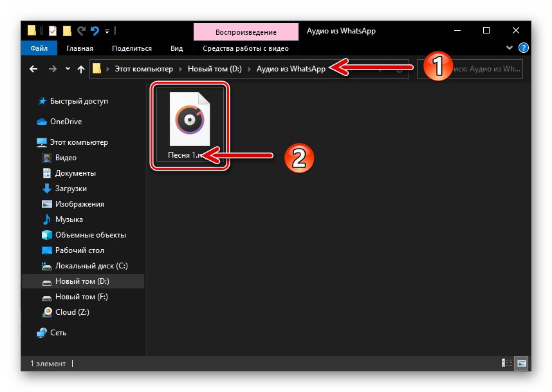Click the Redo icon in title bar
The height and width of the screenshot is (392, 552).
[x=81, y=31]
